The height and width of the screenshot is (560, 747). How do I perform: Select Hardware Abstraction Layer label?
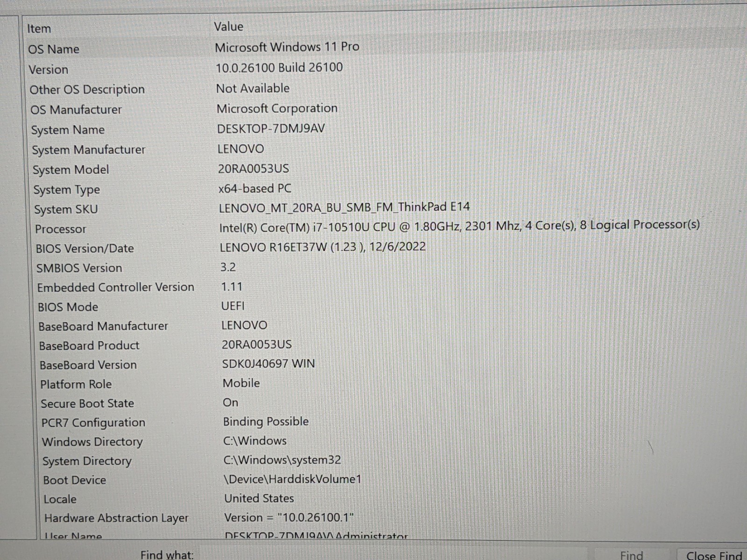116,518
